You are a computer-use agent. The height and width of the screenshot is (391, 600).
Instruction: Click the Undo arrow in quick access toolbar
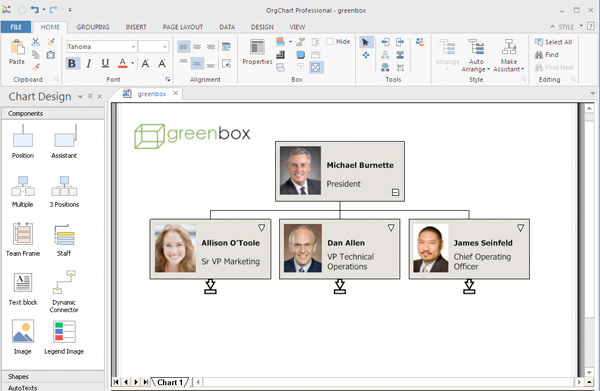[x=35, y=10]
